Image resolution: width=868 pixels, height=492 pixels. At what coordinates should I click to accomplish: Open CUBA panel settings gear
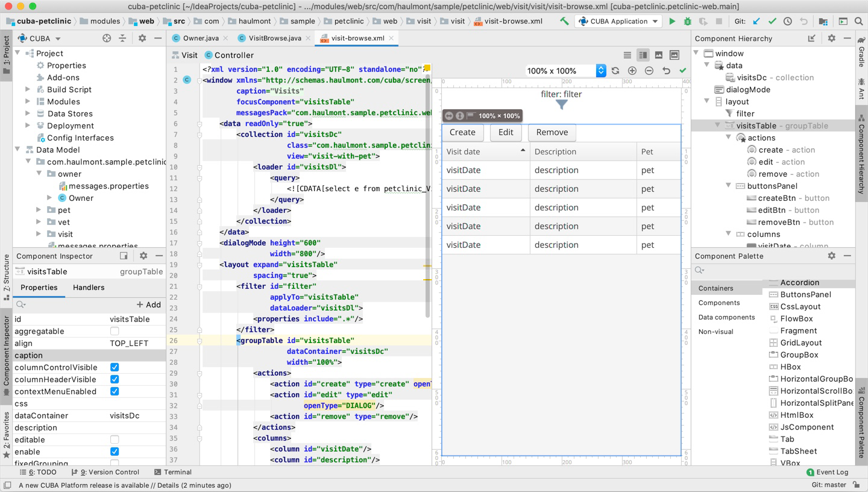142,38
